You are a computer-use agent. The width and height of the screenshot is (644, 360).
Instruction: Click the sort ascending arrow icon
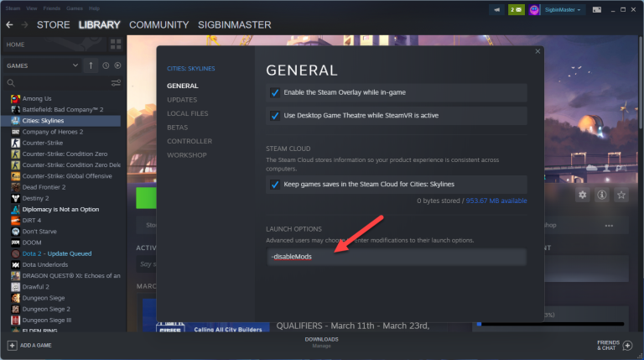click(x=91, y=65)
